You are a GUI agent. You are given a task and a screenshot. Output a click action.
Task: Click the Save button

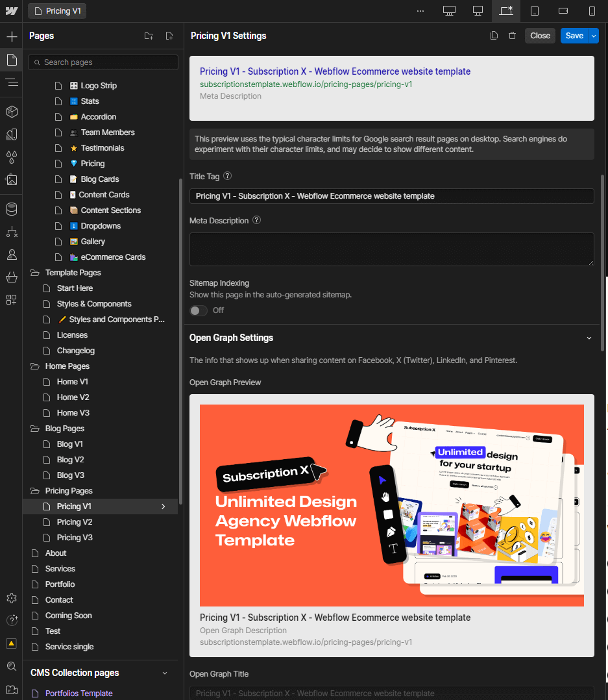pyautogui.click(x=575, y=35)
